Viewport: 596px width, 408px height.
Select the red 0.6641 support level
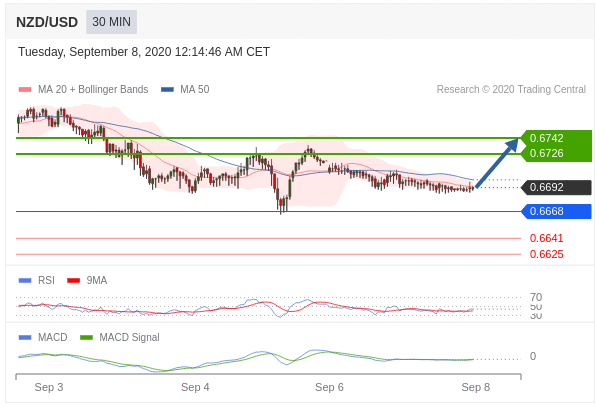click(547, 238)
